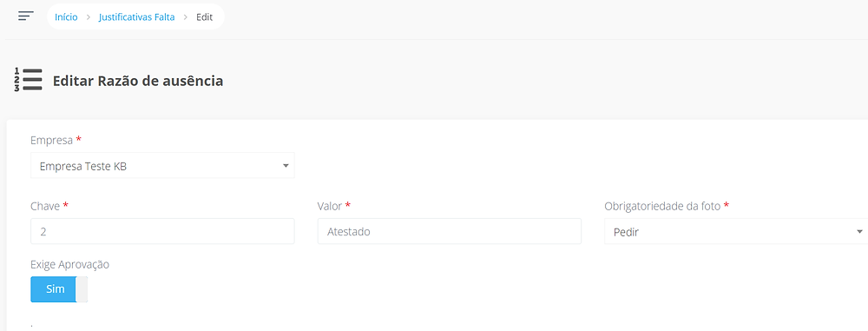Open the Pedir photo requirement dropdown

736,231
